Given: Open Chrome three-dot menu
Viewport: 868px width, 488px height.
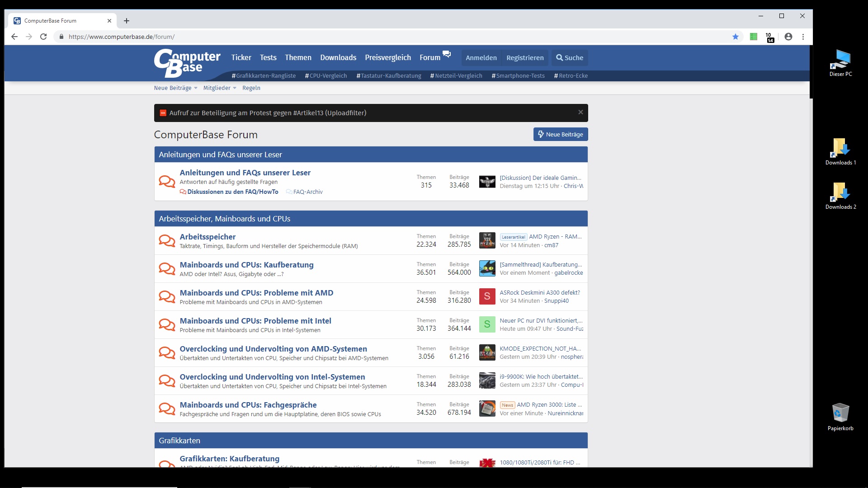Looking at the screenshot, I should pos(803,37).
